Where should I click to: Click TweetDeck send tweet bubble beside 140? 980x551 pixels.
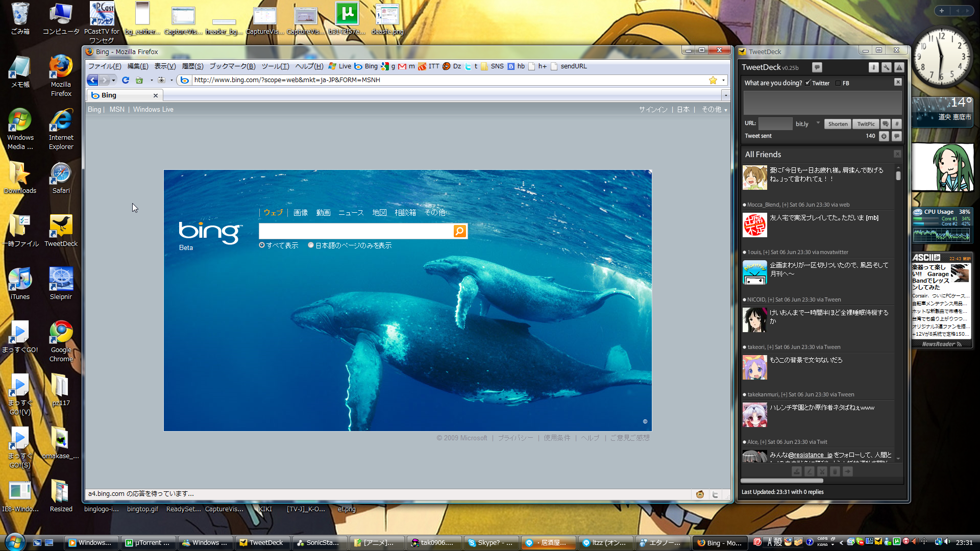896,136
